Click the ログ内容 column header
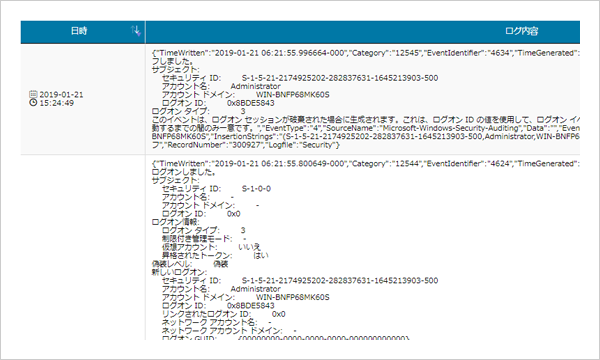Image resolution: width=600 pixels, height=360 pixels. [x=363, y=32]
